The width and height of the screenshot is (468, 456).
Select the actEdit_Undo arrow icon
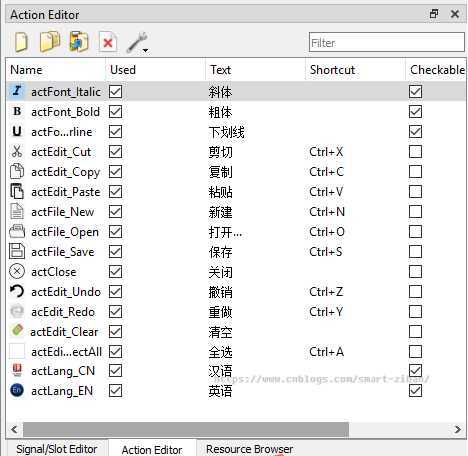click(x=17, y=291)
